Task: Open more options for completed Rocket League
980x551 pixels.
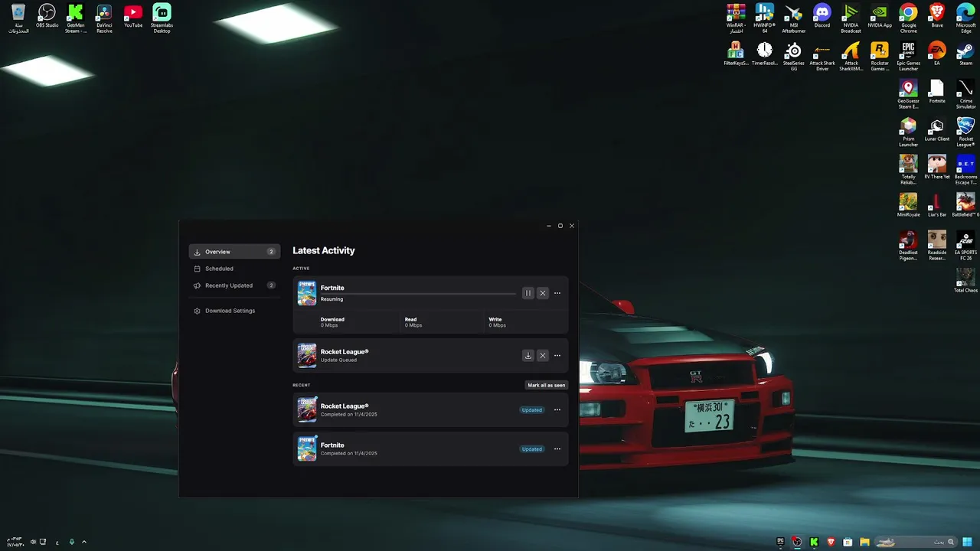Action: 557,409
